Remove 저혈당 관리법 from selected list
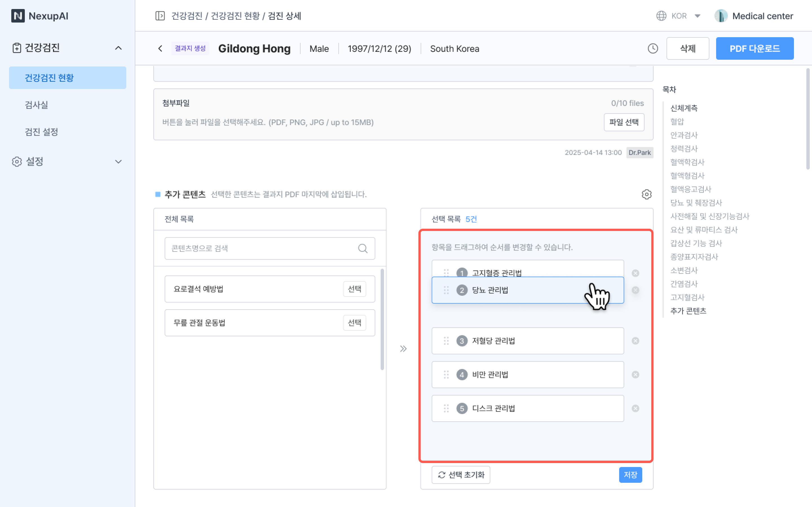812x507 pixels. (635, 341)
